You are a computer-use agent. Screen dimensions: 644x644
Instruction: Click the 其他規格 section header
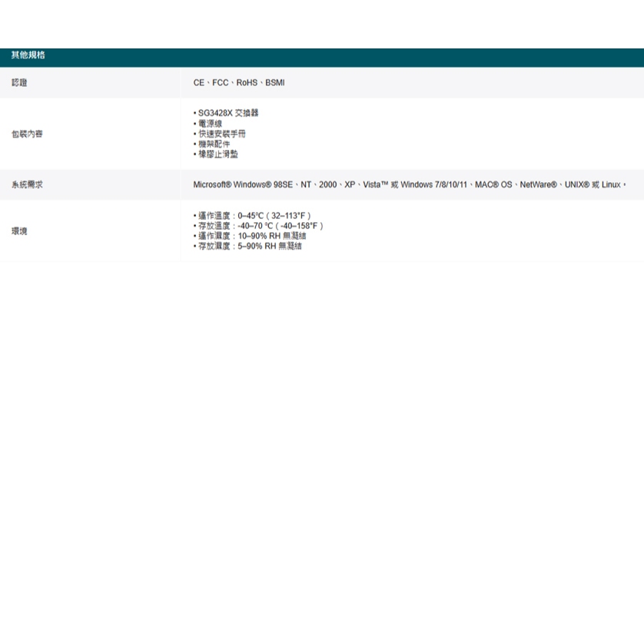pos(28,55)
